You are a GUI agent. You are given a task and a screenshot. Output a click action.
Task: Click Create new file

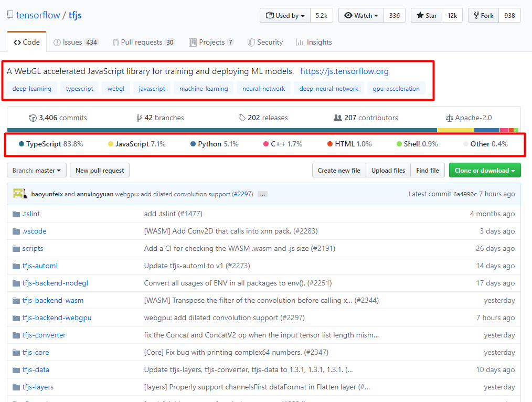pos(339,170)
